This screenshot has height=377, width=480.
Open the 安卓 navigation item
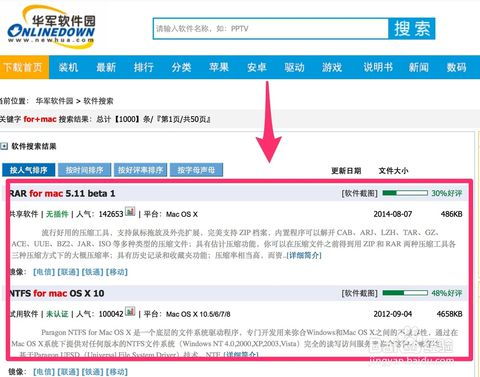point(257,67)
